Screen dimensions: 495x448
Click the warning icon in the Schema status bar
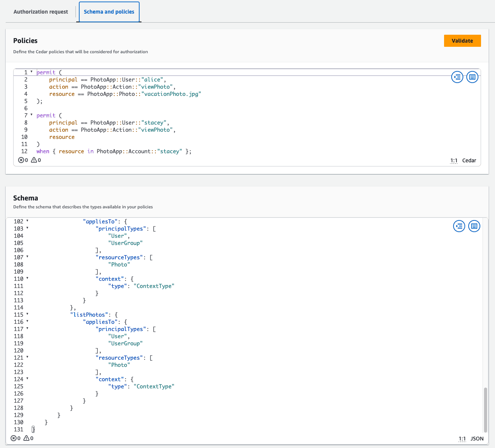(x=26, y=438)
